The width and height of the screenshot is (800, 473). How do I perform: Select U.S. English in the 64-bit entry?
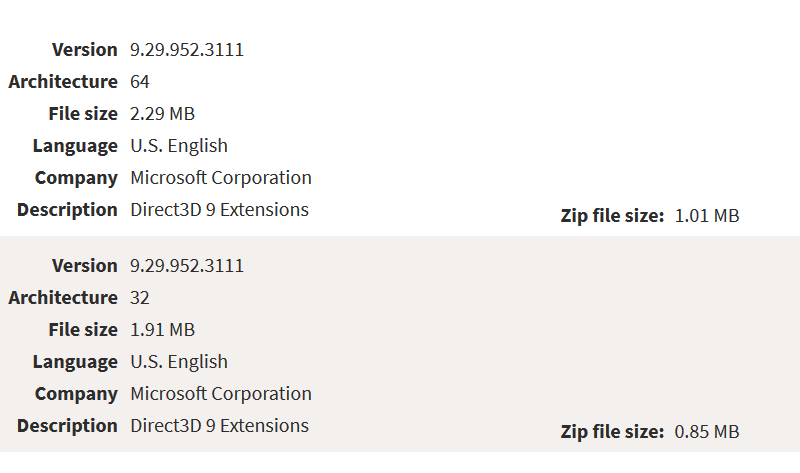(179, 146)
